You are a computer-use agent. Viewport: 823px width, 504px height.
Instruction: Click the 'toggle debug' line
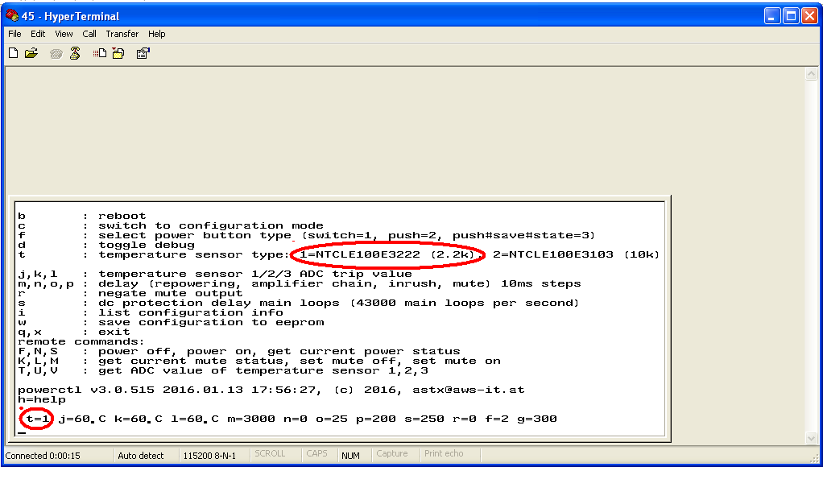pos(147,246)
